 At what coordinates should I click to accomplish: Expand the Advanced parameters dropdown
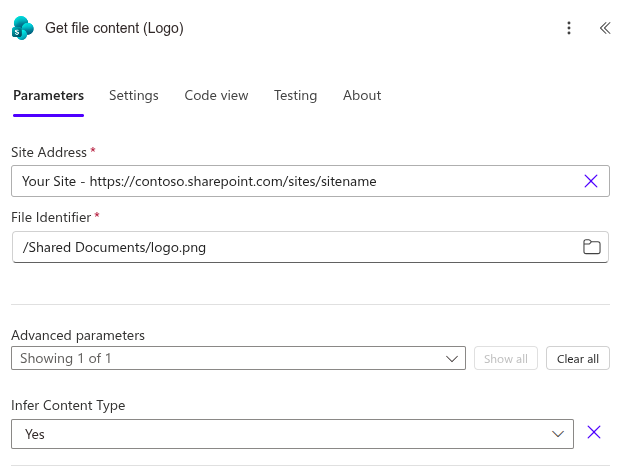coord(238,358)
